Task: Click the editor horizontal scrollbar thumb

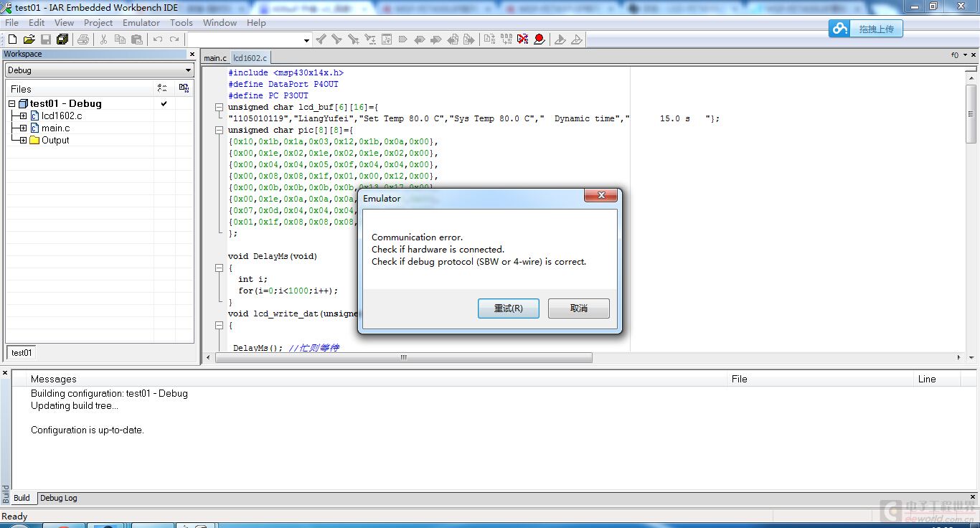Action: pyautogui.click(x=403, y=357)
